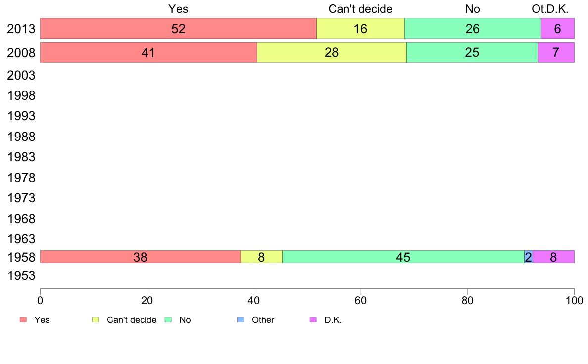Image resolution: width=588 pixels, height=364 pixels.
Task: Select the 2013 Yes bar segment labeled 52
Action: coord(179,28)
